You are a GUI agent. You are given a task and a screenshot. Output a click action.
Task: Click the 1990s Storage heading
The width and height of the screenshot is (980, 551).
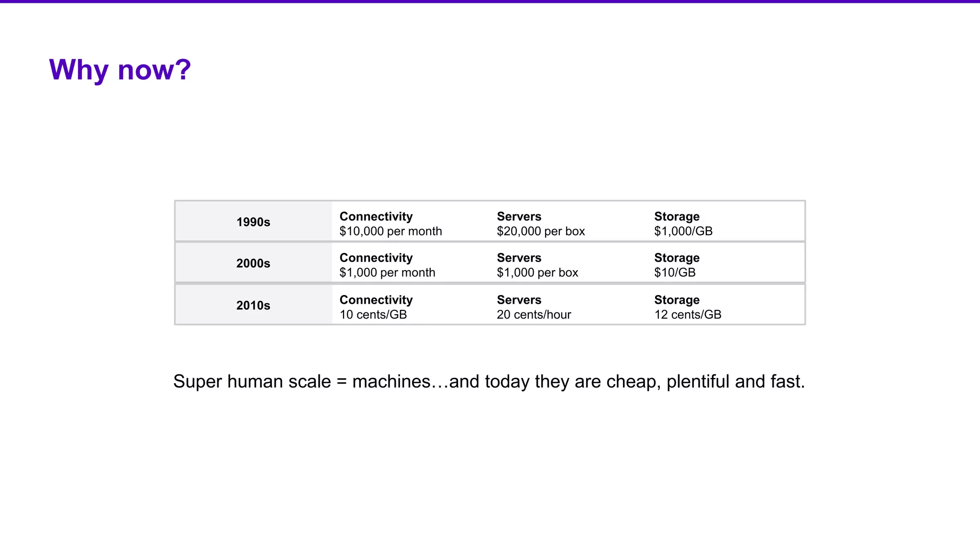[677, 217]
